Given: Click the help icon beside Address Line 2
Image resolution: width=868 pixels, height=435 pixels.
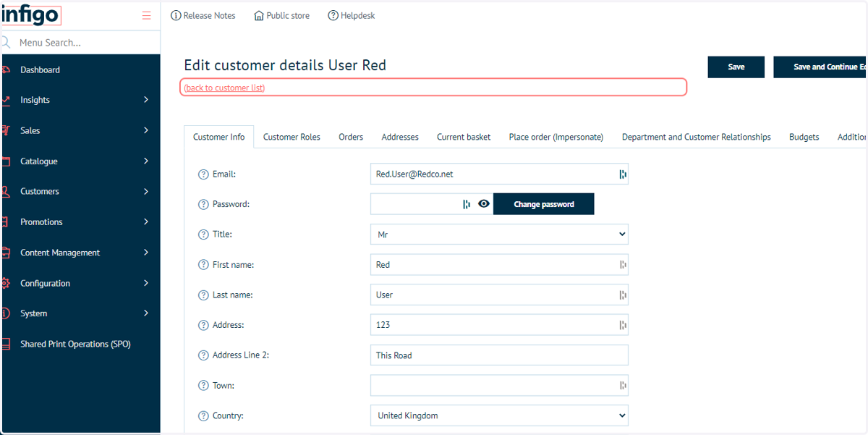Looking at the screenshot, I should (x=203, y=355).
